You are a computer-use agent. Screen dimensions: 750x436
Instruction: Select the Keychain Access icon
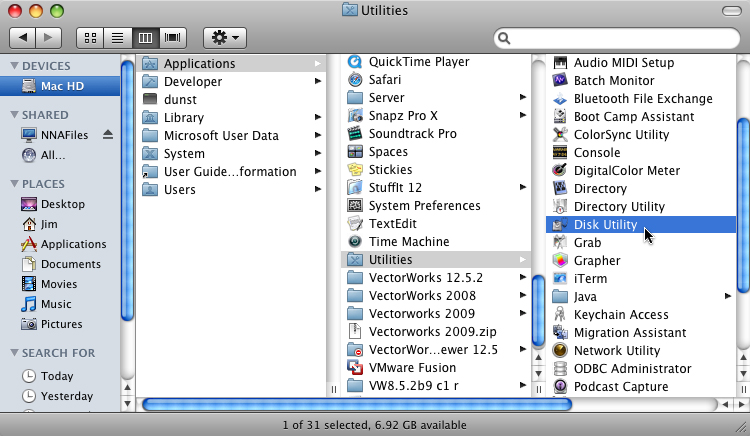(x=560, y=315)
